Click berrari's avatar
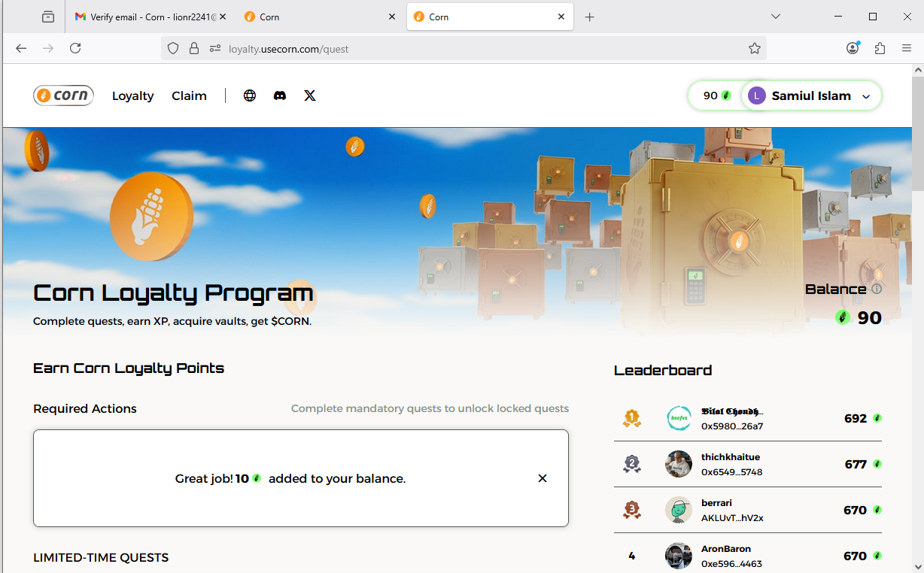The height and width of the screenshot is (573, 924). pos(679,510)
